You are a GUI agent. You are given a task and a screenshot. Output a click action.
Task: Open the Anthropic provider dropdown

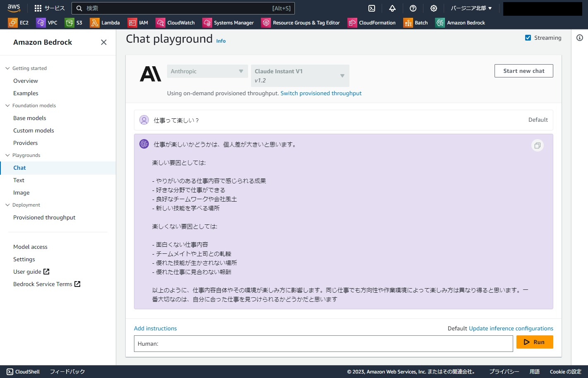click(x=208, y=71)
